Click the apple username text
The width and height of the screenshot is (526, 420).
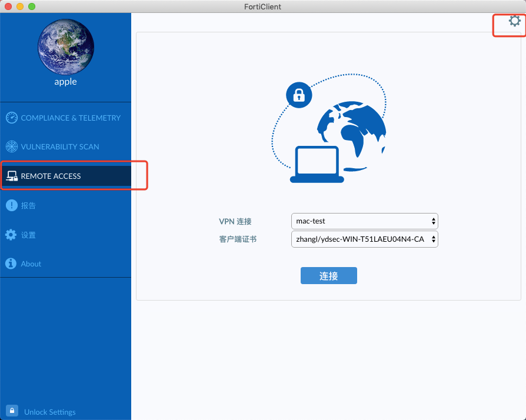coord(66,82)
